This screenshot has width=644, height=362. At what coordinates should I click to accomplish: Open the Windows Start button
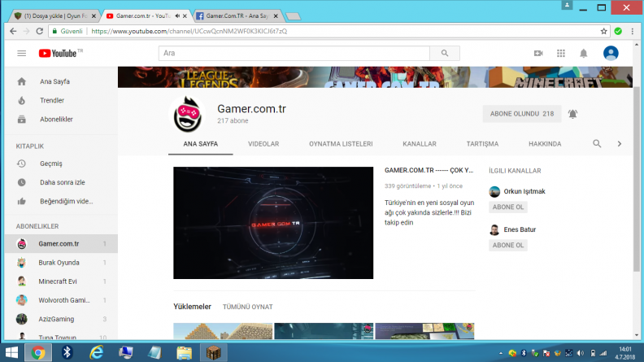[11, 352]
